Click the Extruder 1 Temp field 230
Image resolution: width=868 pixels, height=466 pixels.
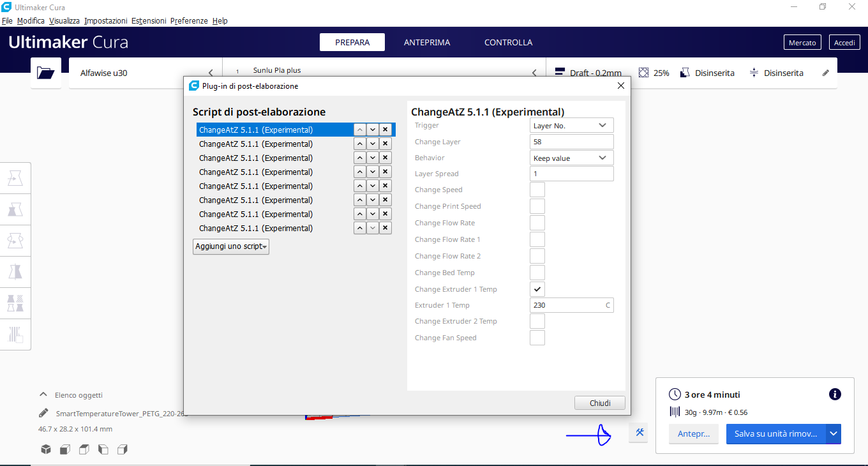(572, 305)
